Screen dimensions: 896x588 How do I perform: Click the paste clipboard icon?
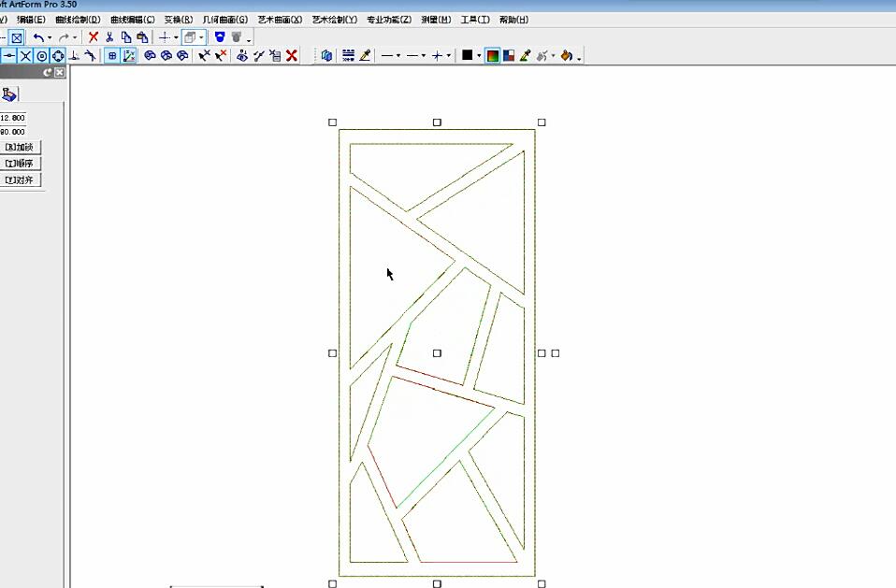142,37
